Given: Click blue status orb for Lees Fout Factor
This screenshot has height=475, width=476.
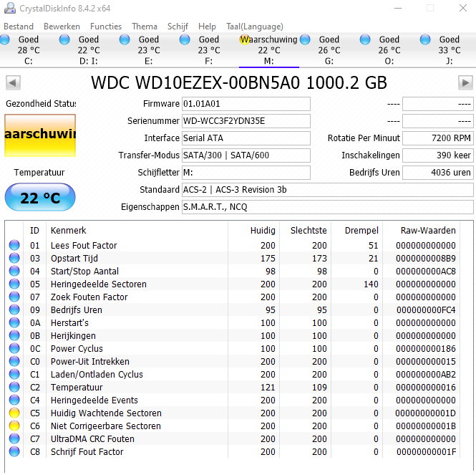Looking at the screenshot, I should click(14, 246).
